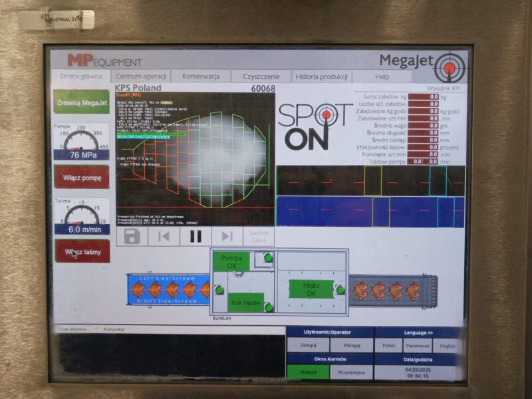The image size is (532, 399).
Task: Click the green indicator right of Noże OK
Action: 340,290
